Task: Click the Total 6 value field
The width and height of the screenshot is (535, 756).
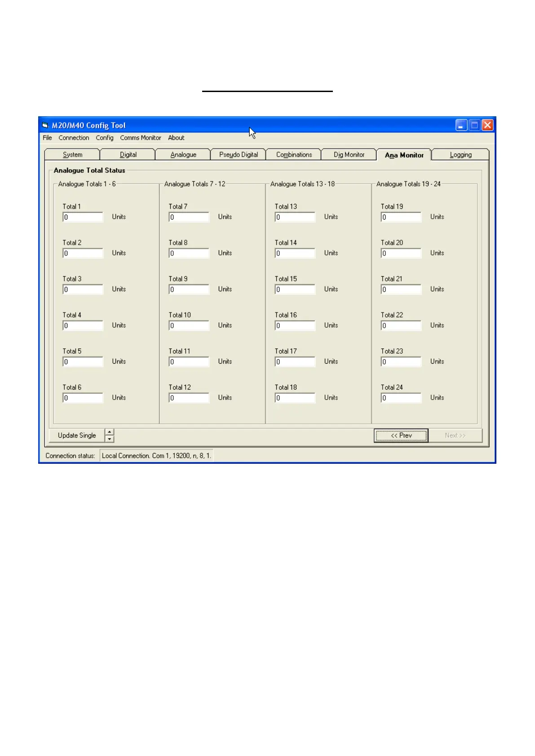Action: (83, 398)
